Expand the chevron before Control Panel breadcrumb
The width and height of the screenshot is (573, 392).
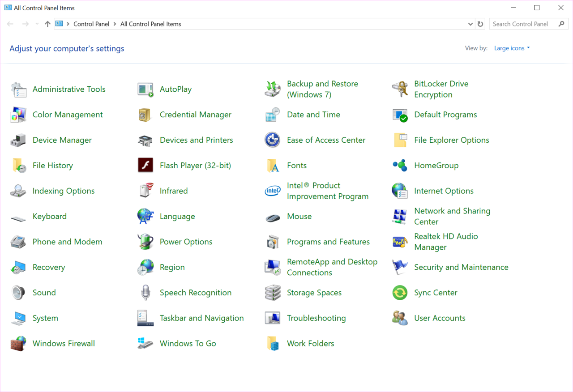[x=68, y=24]
